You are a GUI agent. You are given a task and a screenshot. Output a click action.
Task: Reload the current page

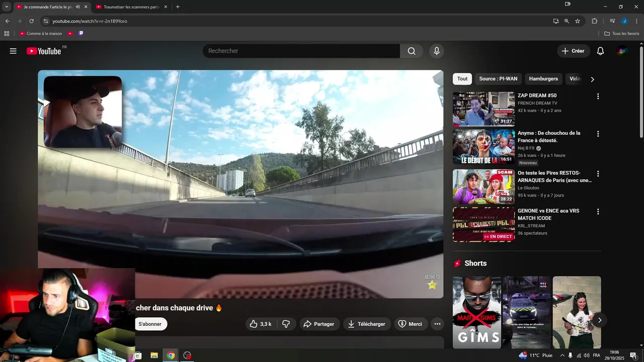click(31, 21)
